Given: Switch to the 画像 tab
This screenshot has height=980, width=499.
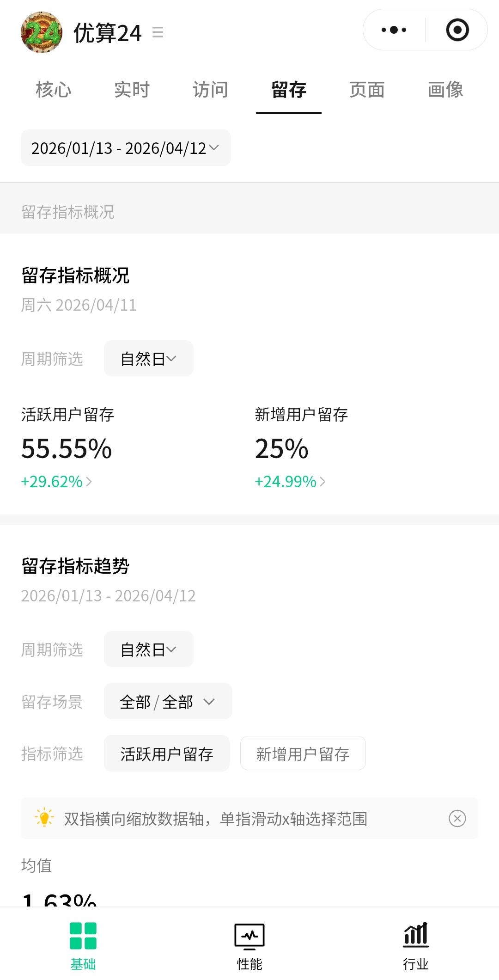Looking at the screenshot, I should 445,90.
